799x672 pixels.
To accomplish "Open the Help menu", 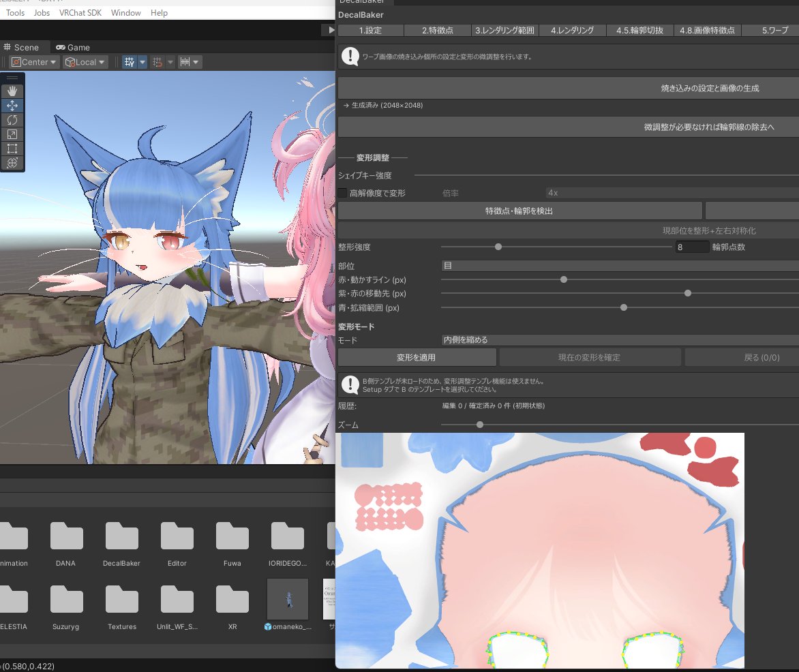I will click(x=159, y=13).
